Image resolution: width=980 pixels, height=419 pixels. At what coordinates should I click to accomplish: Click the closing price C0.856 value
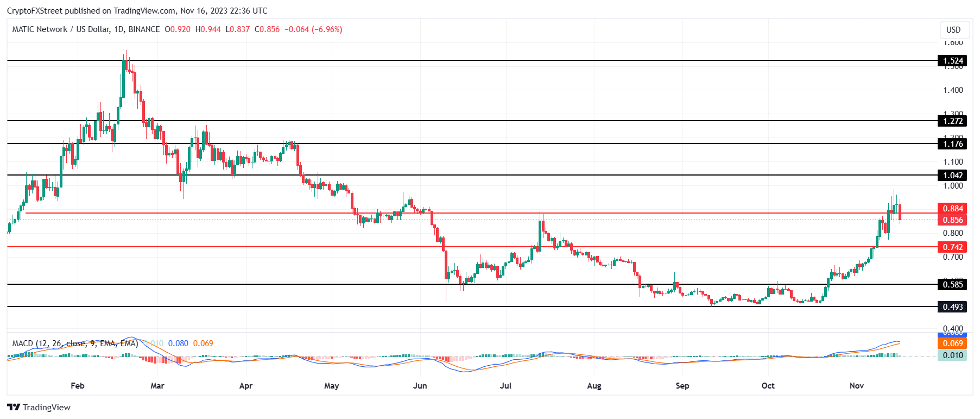pos(267,29)
